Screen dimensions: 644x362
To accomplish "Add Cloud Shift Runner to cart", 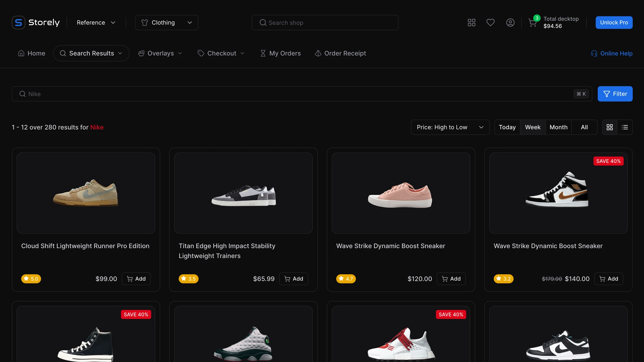I will pos(136,279).
